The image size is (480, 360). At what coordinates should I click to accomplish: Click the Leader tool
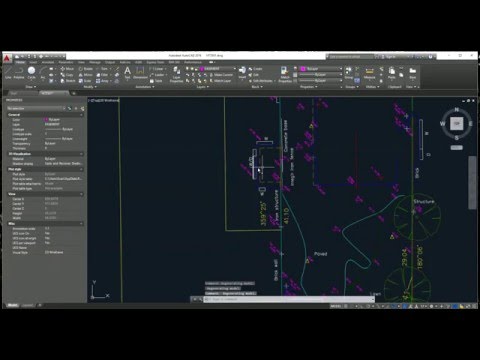click(x=157, y=75)
